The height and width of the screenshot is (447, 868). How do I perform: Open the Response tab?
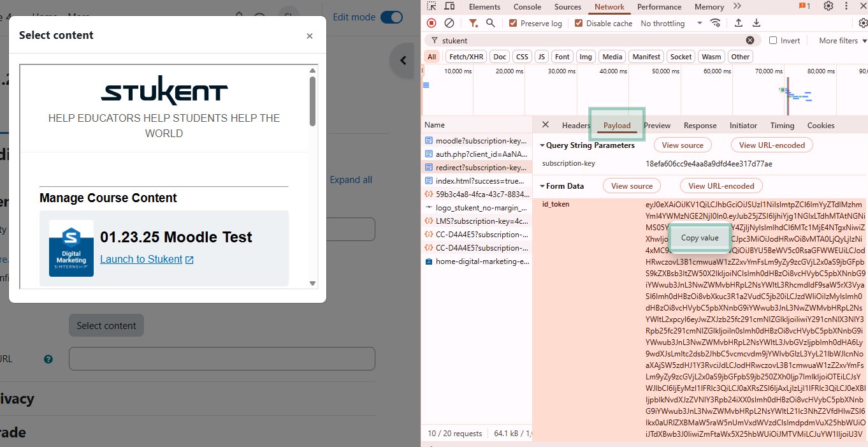point(700,125)
